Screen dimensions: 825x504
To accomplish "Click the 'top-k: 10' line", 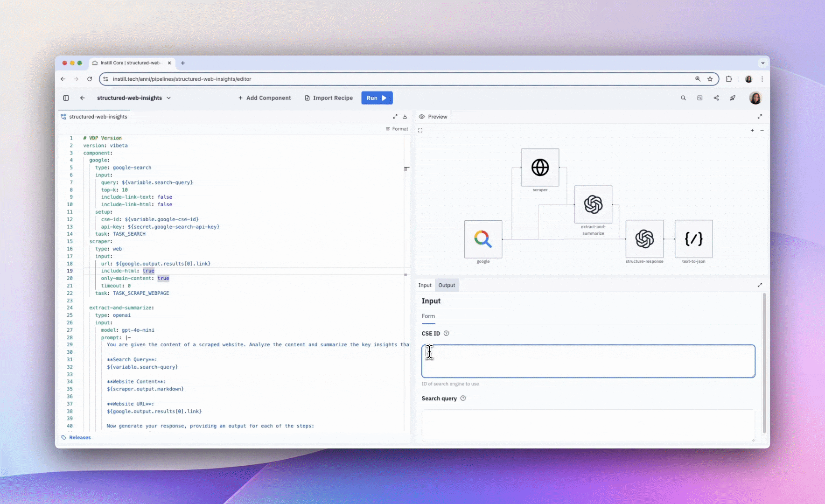I will click(x=114, y=190).
